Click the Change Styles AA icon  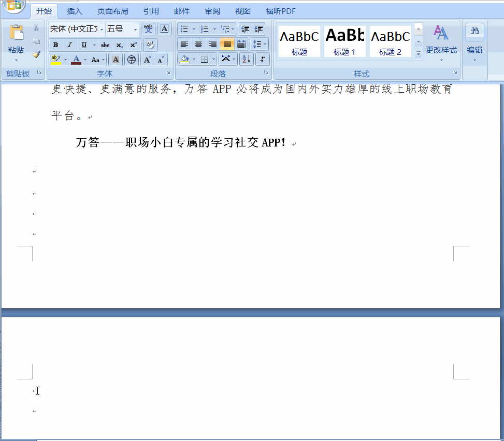441,33
